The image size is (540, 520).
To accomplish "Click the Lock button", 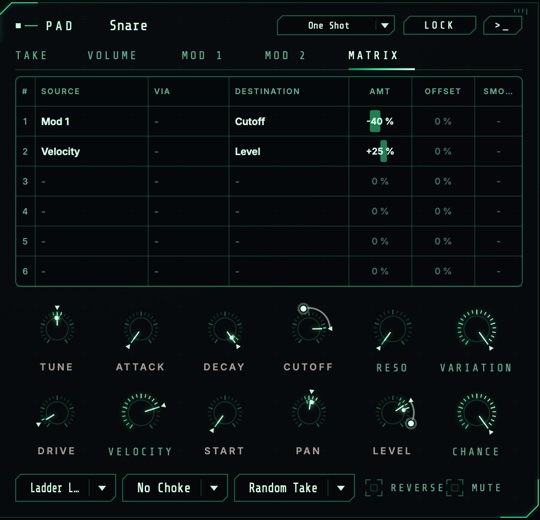I will pyautogui.click(x=439, y=25).
